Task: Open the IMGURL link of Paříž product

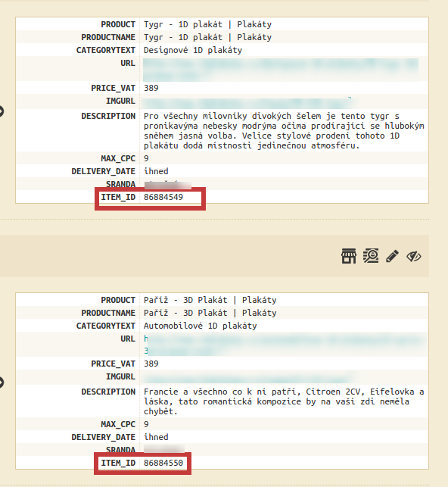Action: point(248,378)
